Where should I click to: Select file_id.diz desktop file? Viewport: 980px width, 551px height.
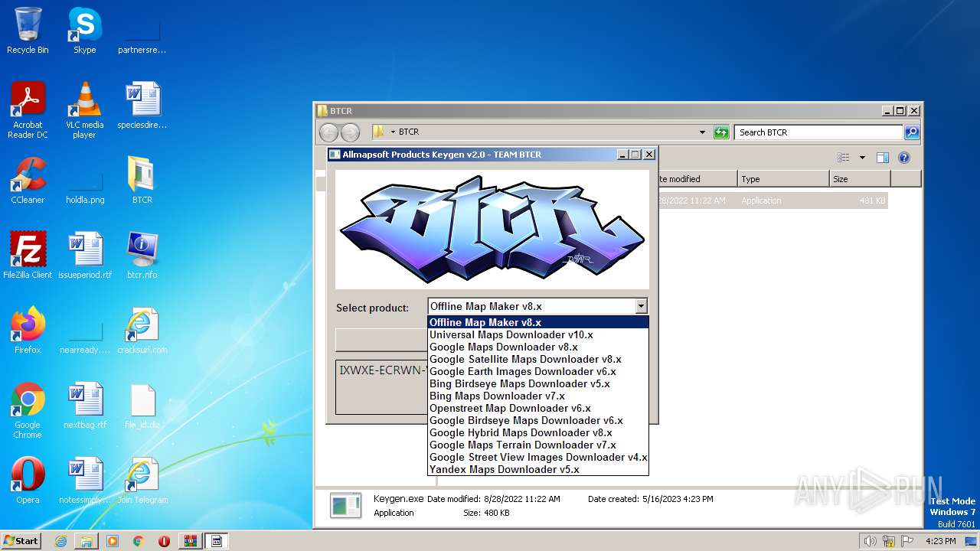142,406
